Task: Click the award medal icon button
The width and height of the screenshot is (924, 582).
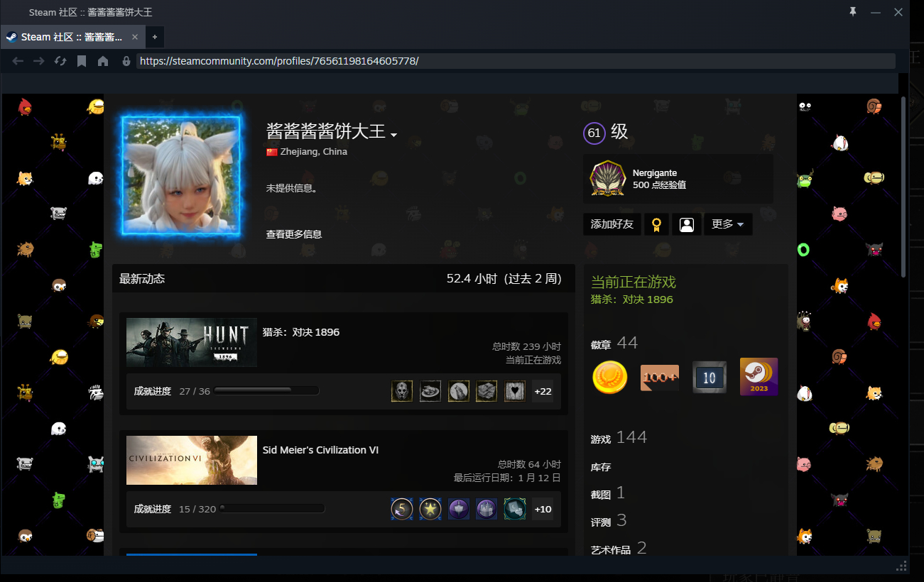Action: click(x=656, y=224)
